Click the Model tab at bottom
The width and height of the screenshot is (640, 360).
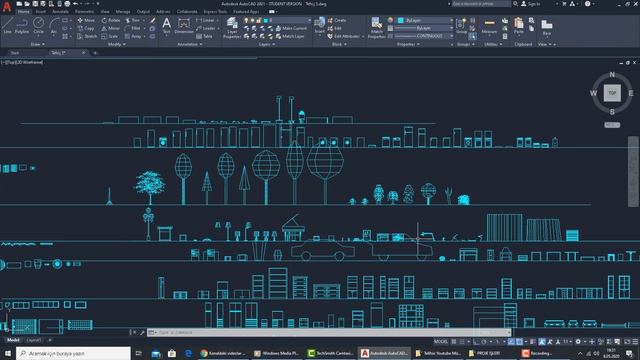tap(13, 340)
